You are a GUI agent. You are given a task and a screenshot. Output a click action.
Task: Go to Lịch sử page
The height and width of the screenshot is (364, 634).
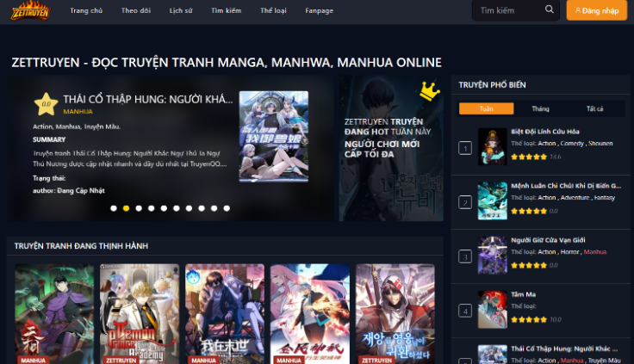(x=181, y=10)
